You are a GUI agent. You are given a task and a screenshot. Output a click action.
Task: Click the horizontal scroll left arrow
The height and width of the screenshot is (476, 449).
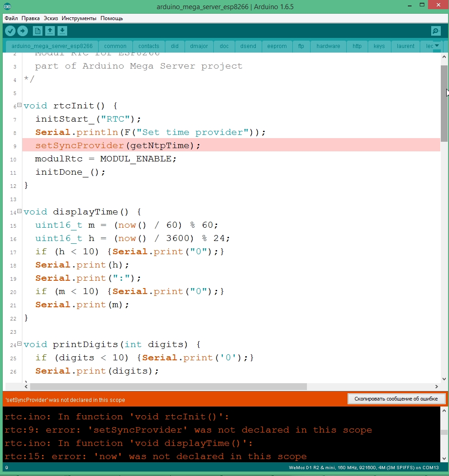(x=26, y=386)
